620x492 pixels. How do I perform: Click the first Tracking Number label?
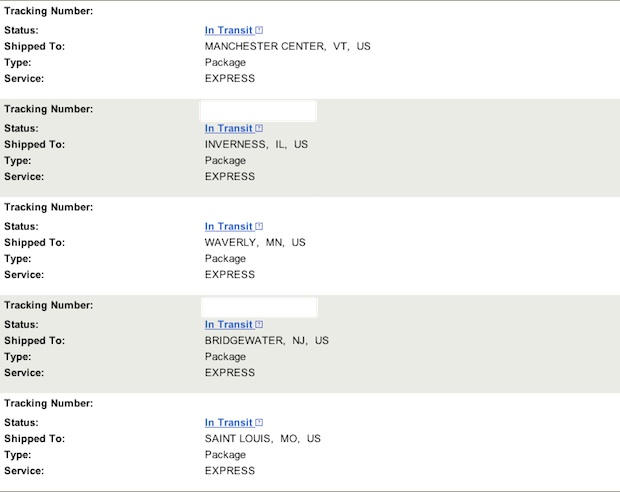[x=49, y=11]
